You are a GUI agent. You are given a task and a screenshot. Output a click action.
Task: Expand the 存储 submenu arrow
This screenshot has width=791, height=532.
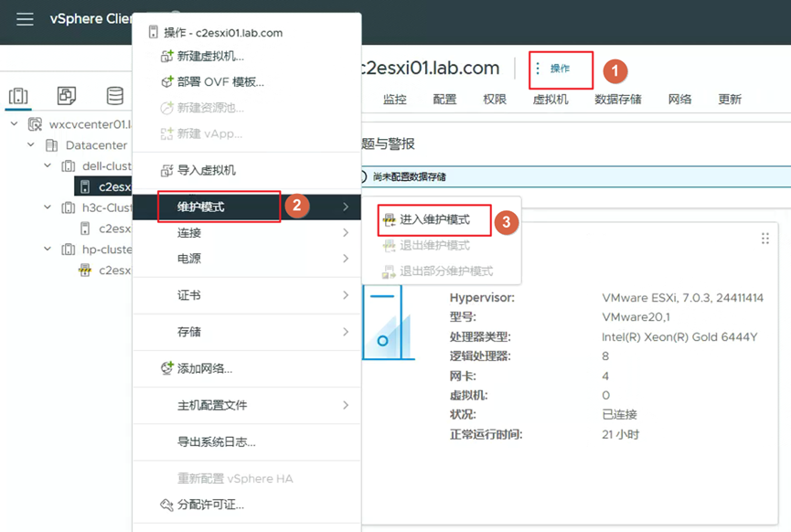[346, 331]
